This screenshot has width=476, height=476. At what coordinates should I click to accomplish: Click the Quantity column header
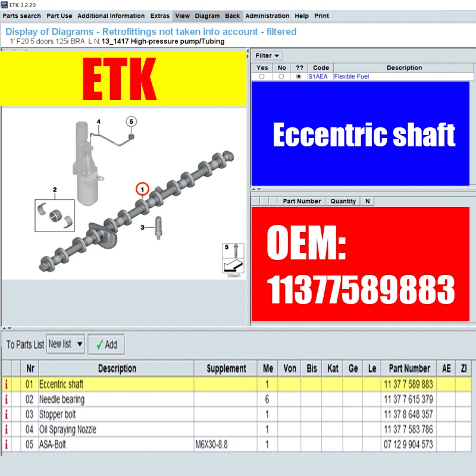343,201
